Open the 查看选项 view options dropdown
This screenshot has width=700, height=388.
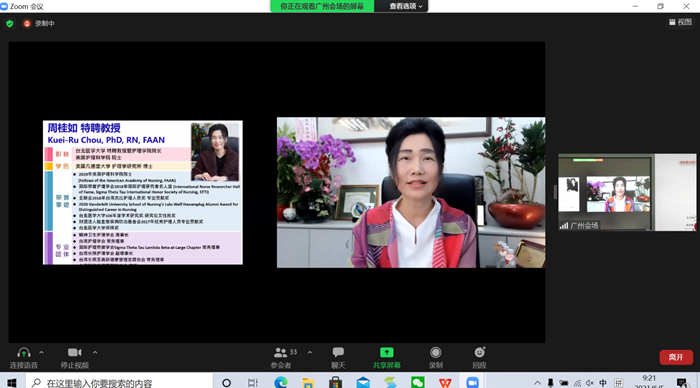[405, 6]
